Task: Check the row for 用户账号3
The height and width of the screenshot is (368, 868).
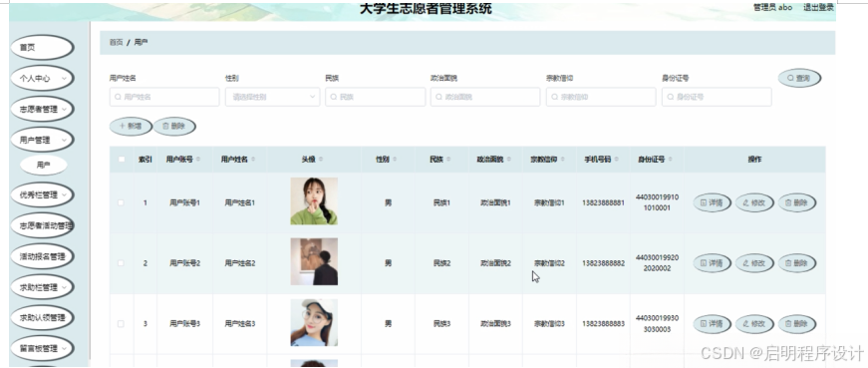Action: [x=122, y=324]
